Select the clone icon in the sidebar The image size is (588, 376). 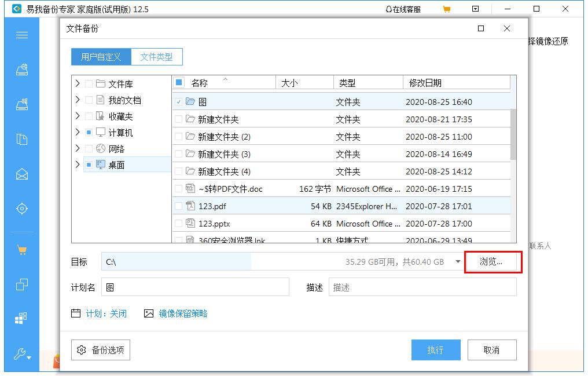click(x=21, y=284)
